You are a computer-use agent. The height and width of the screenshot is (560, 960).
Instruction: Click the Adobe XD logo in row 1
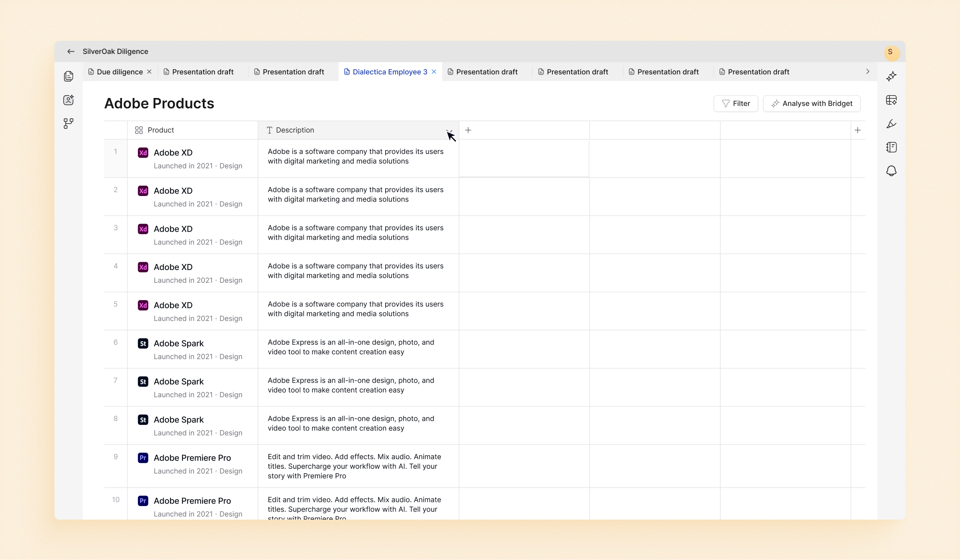click(x=143, y=153)
